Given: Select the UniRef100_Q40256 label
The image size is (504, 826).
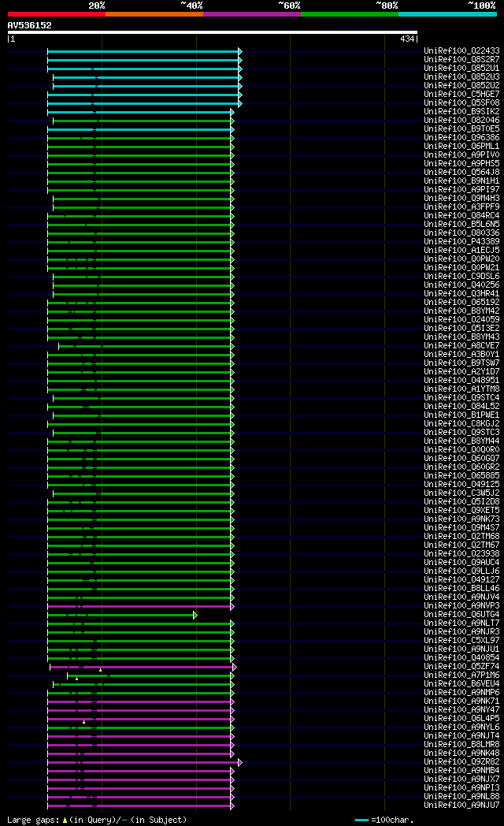Looking at the screenshot, I should tap(461, 285).
